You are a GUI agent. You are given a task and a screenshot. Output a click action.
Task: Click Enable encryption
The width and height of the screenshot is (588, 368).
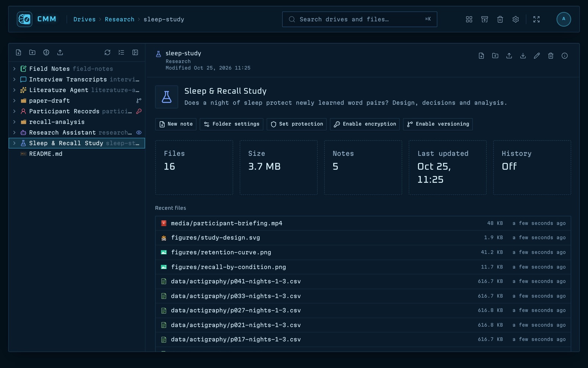click(x=365, y=124)
